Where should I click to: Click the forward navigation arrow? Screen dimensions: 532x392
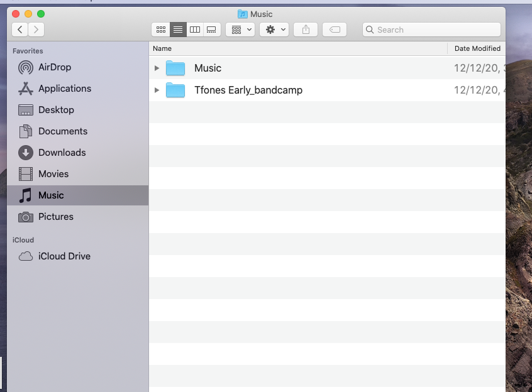pyautogui.click(x=36, y=29)
